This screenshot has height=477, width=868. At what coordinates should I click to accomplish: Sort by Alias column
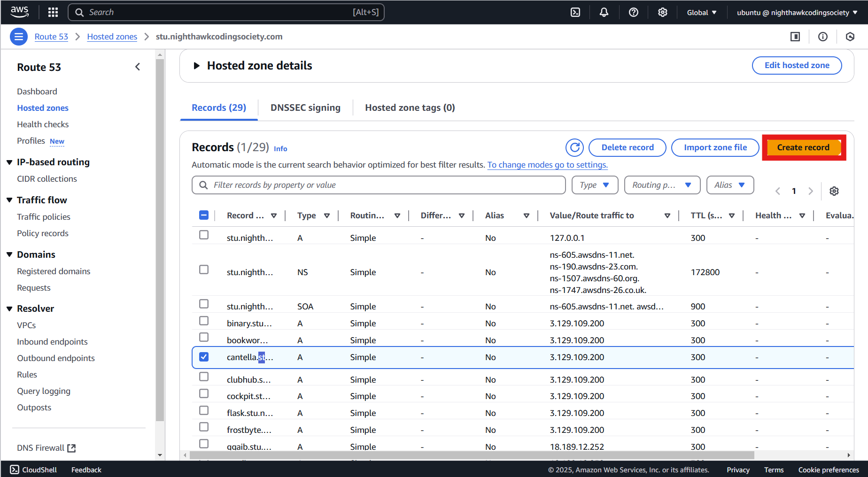coord(527,215)
